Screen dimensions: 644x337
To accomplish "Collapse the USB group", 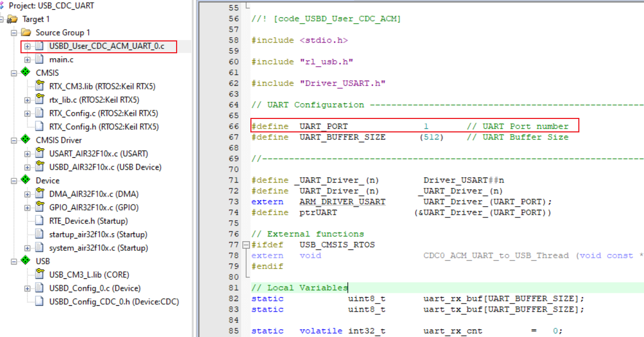I will pos(14,262).
